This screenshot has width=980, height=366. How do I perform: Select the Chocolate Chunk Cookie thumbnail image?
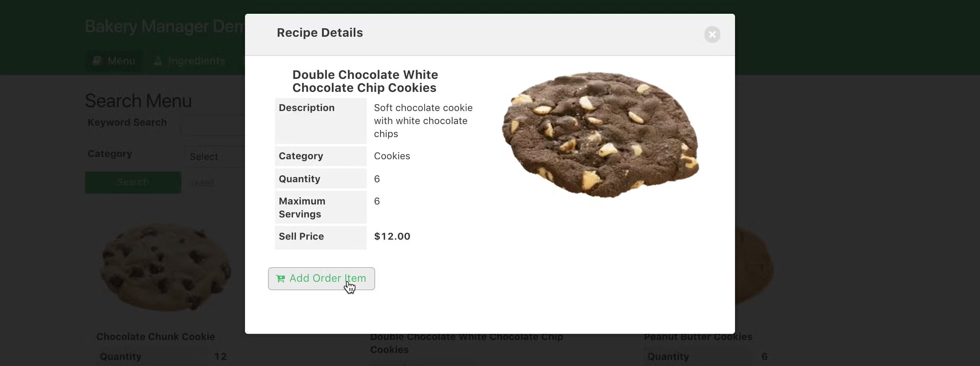165,267
